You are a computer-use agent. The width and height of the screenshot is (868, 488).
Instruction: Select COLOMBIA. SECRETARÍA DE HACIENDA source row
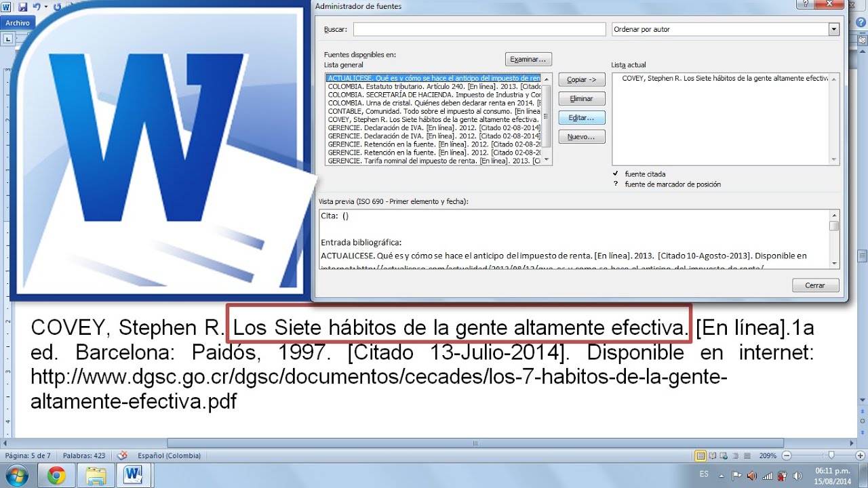(x=433, y=94)
